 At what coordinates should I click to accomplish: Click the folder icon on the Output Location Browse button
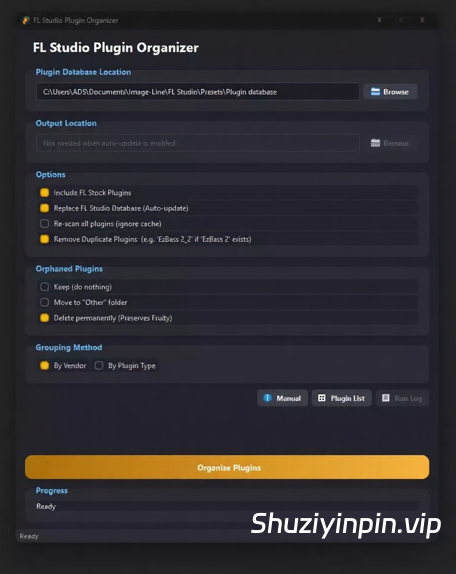[375, 143]
